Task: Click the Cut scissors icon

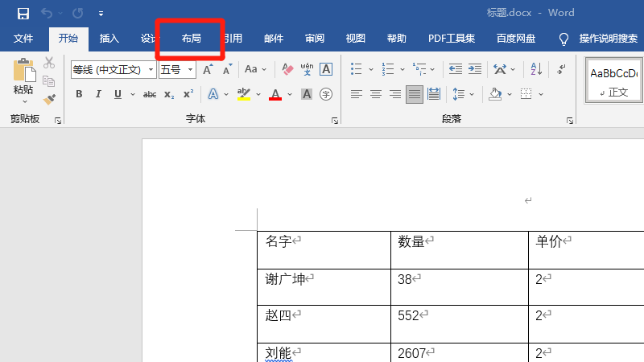Action: click(x=49, y=63)
